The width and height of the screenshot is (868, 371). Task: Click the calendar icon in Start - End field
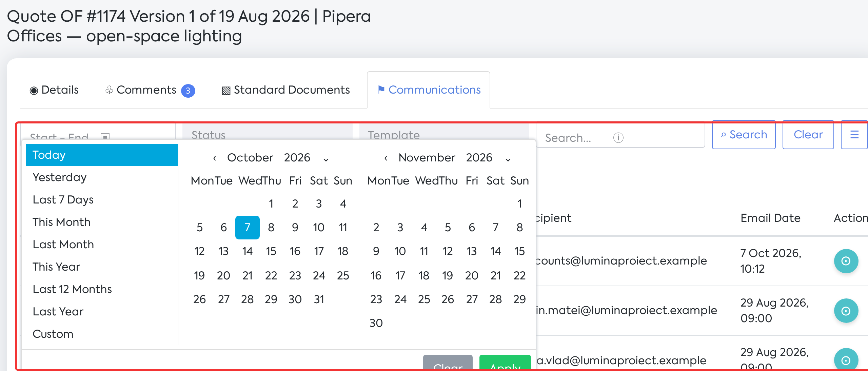click(105, 137)
